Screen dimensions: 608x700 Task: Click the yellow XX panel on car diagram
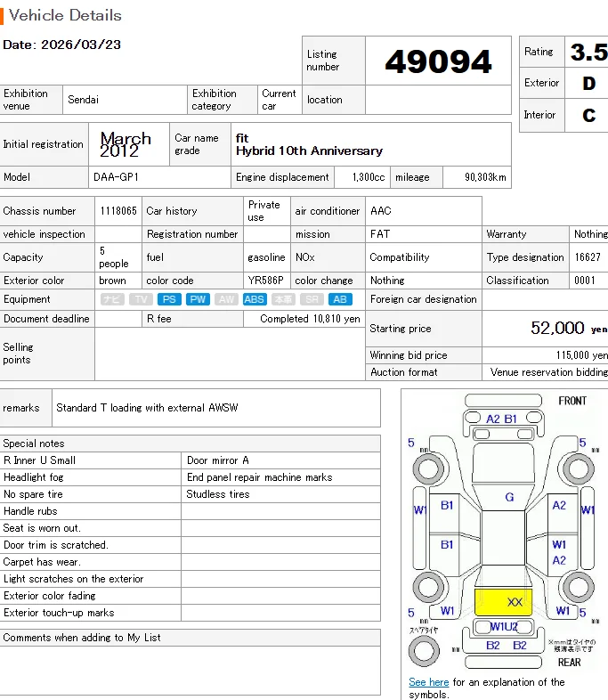[x=503, y=602]
